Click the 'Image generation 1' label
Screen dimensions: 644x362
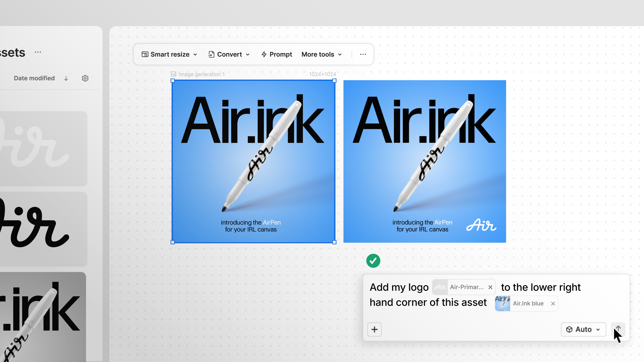(x=201, y=74)
